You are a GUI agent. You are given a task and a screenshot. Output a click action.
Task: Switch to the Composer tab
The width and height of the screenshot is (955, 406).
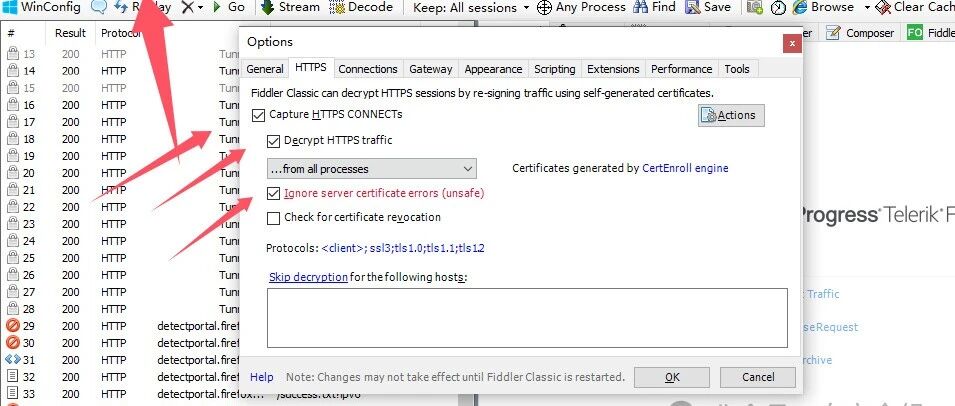coord(860,33)
